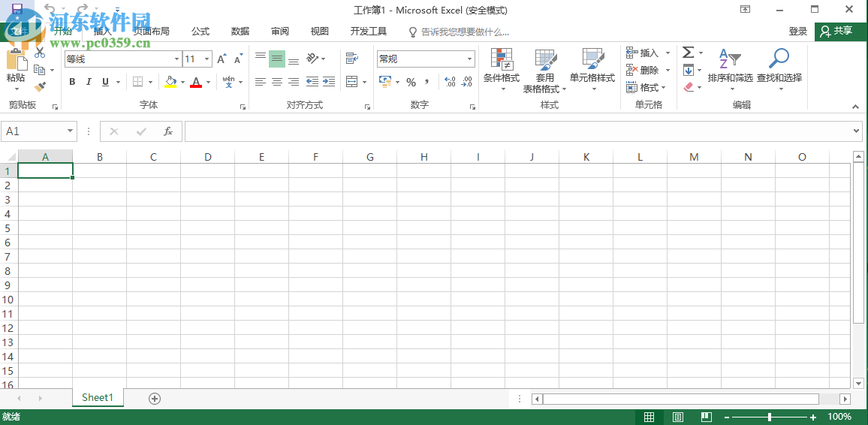Collapse the ribbon with up chevron
Viewport: 868px width, 425px height.
[856, 107]
